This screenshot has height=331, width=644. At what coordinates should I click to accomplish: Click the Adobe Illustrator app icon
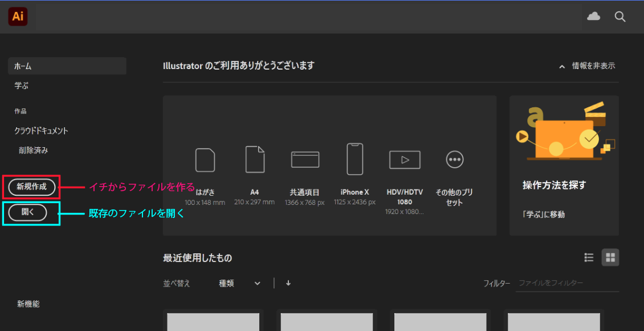tap(17, 17)
